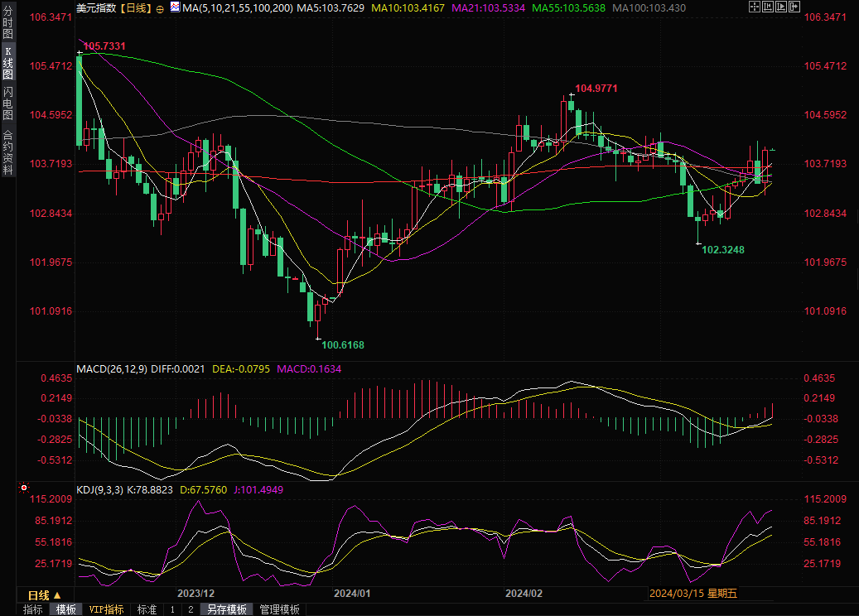Select template number 2 at the bottom
Viewport: 859px width, 616px height.
pos(191,609)
